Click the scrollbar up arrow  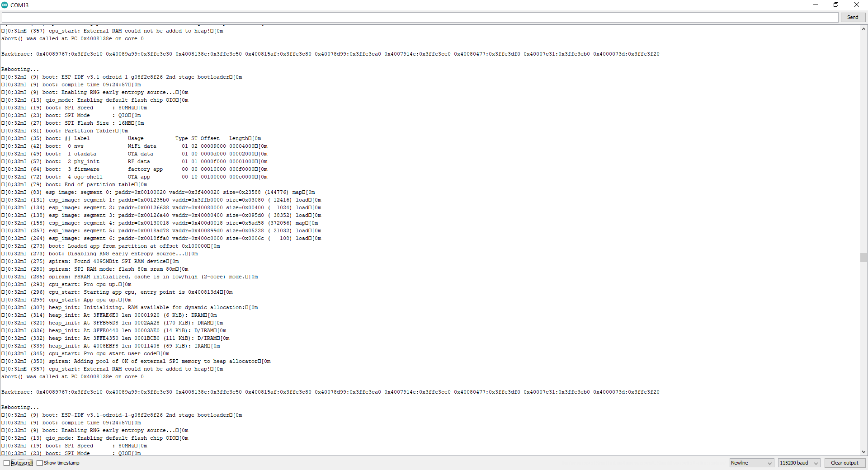click(863, 29)
